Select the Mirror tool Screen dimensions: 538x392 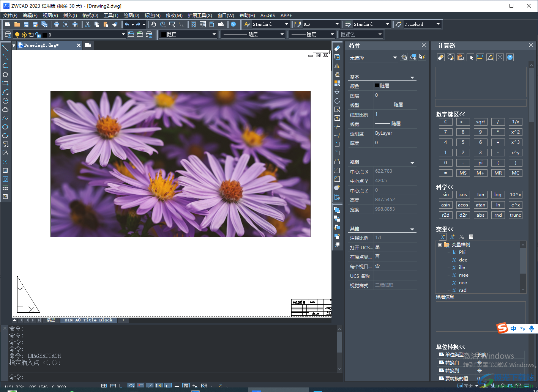coord(337,66)
